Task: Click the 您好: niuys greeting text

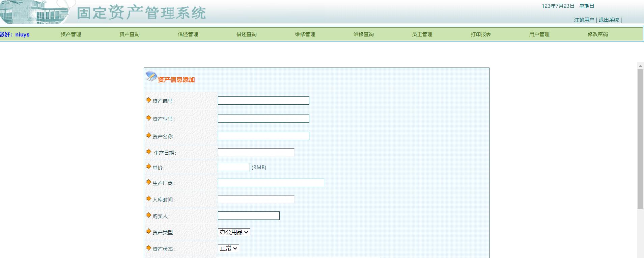Action: pyautogui.click(x=15, y=34)
